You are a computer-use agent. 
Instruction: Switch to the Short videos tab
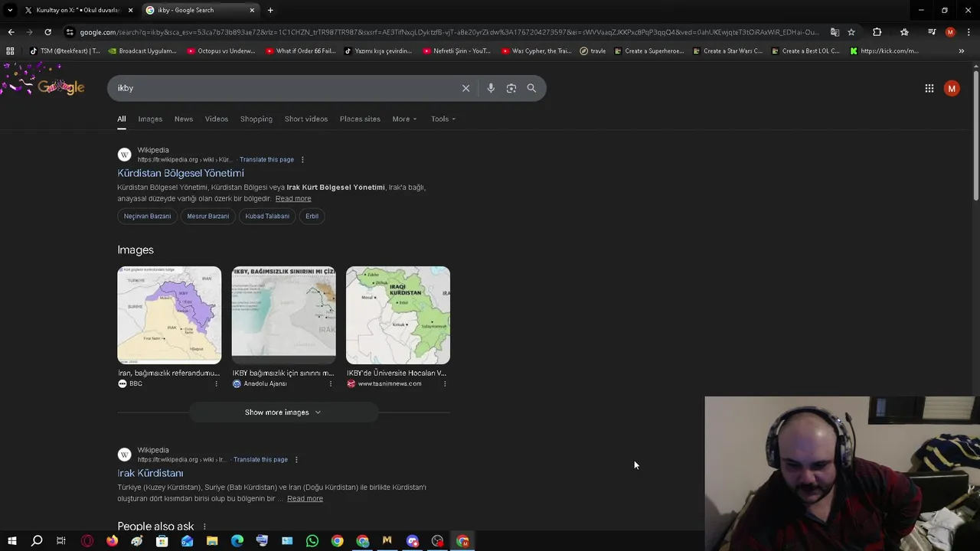[x=306, y=119]
